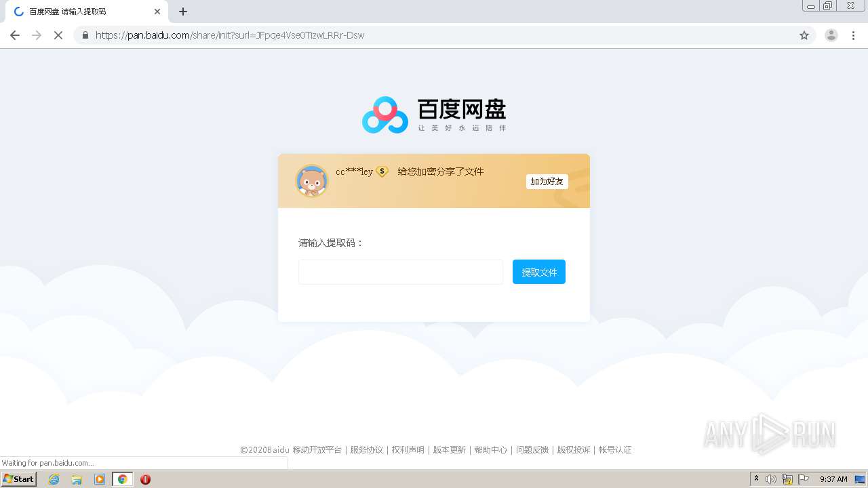
Task: Open the Chrome three-dot menu
Action: point(854,35)
